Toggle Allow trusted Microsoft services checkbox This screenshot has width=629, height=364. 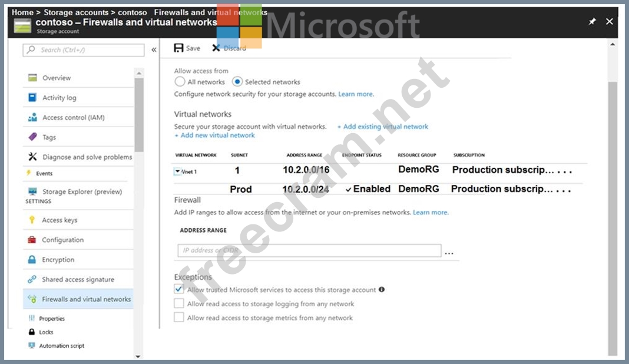179,289
